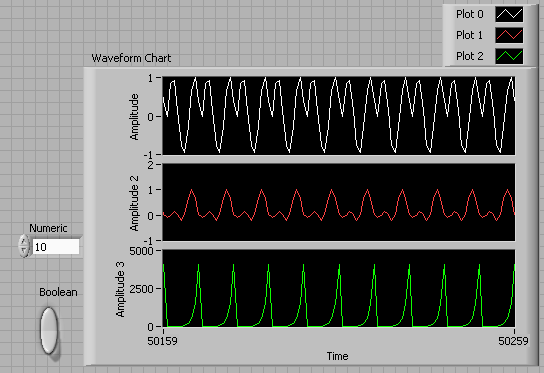Select the Plot 2 legend label
544x373 pixels.
pyautogui.click(x=469, y=56)
